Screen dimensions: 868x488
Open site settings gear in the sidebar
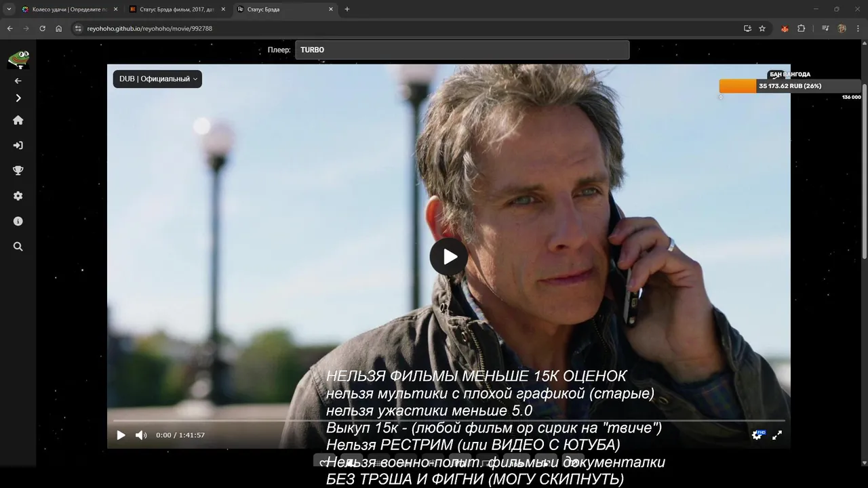pos(18,196)
